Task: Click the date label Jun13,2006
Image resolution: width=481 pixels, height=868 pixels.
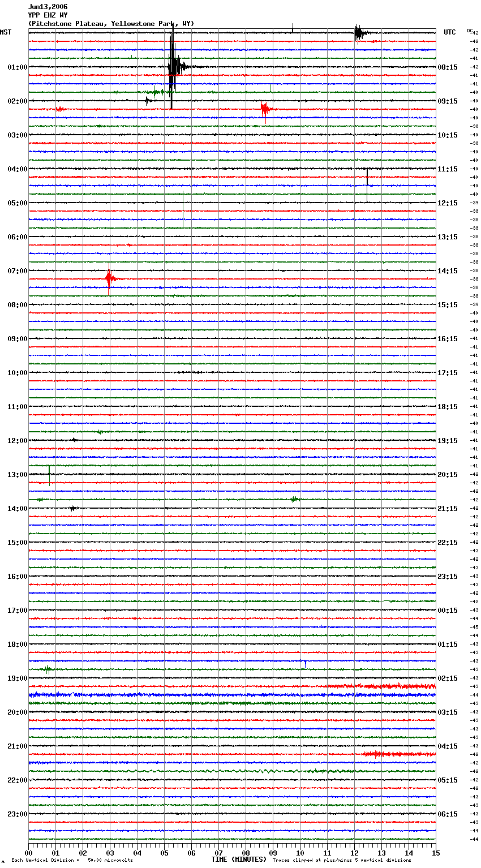Action: [48, 7]
